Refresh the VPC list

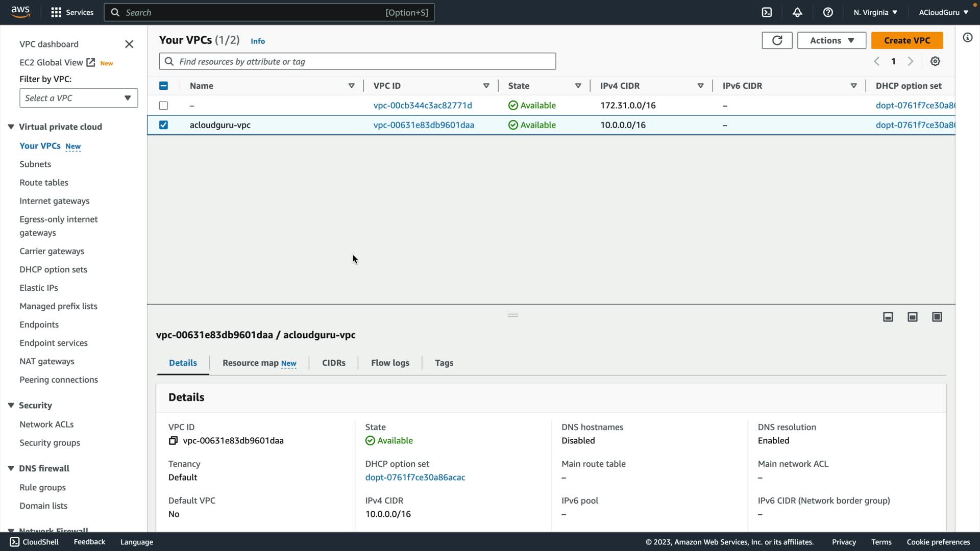pos(777,40)
